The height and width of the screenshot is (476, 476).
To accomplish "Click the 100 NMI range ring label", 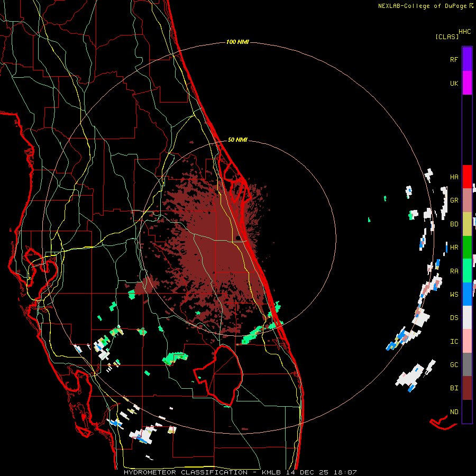I will pos(237,42).
